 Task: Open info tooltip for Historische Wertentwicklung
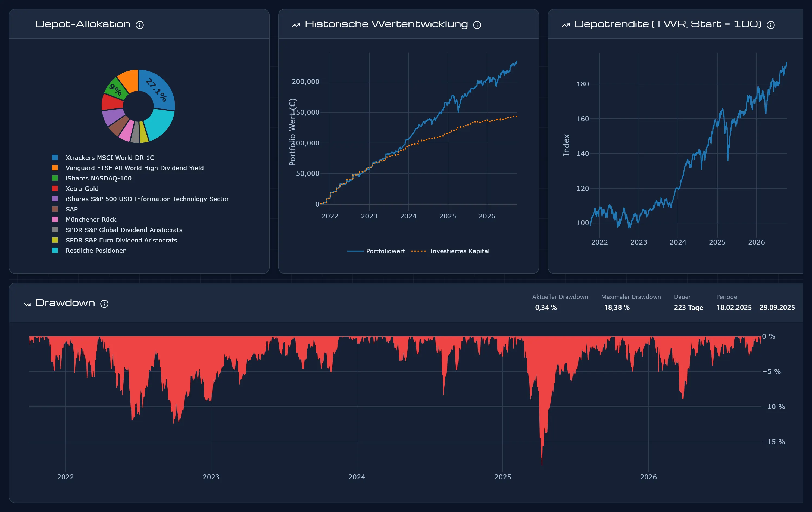[477, 25]
